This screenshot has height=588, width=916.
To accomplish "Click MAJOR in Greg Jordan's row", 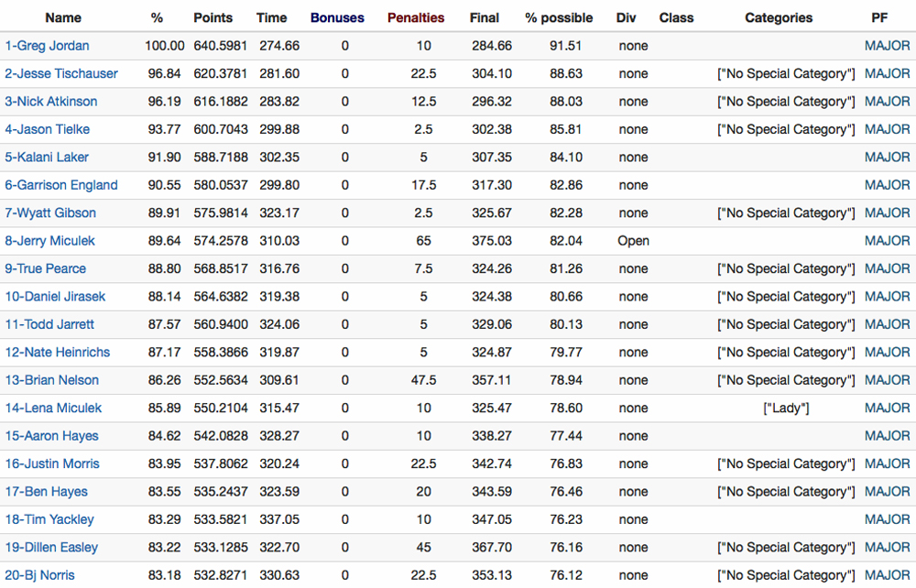I will pos(887,46).
